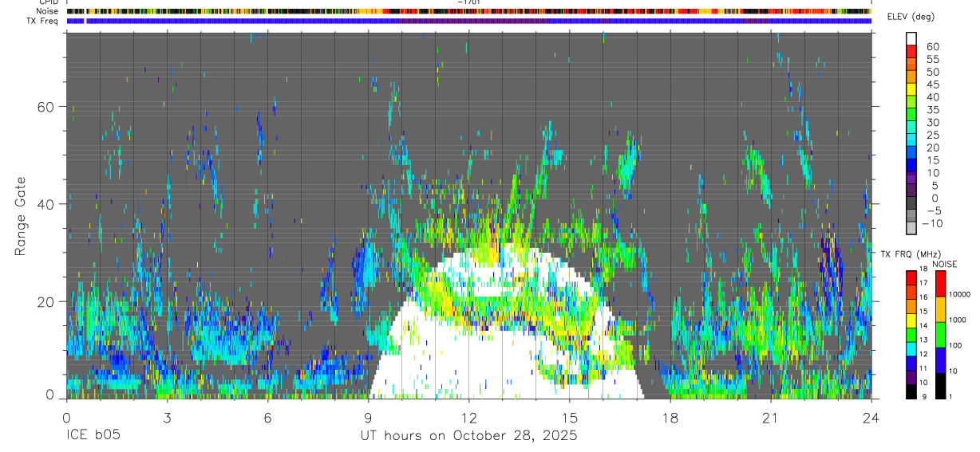This screenshot has width=980, height=452.
Task: Click the 'TX Freq' row label at top left
Action: (x=42, y=21)
